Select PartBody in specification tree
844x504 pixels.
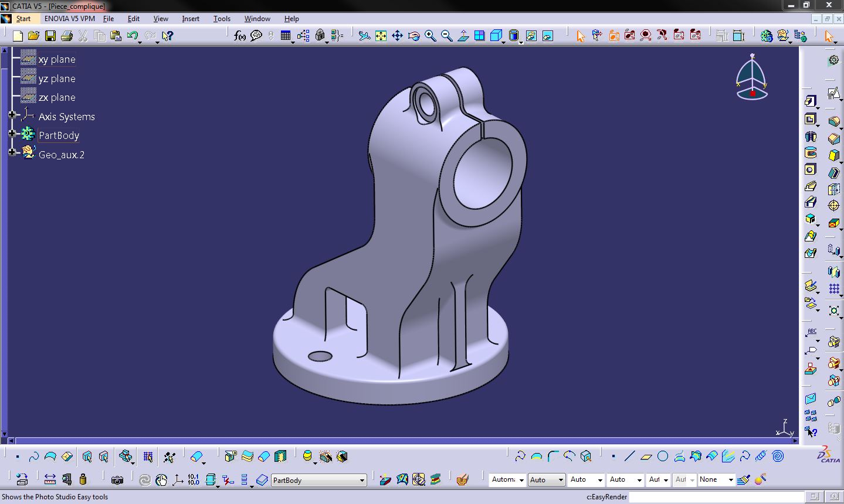point(59,135)
